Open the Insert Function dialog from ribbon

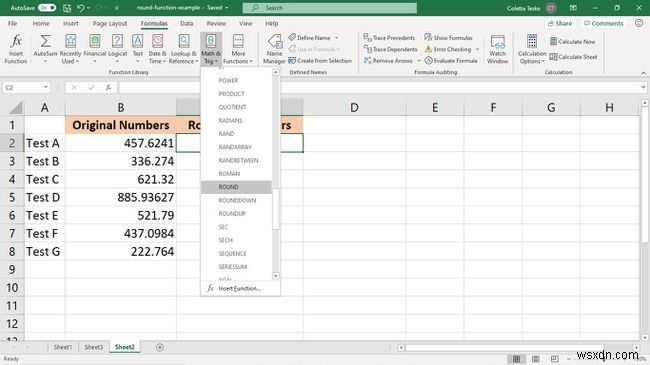(16, 49)
